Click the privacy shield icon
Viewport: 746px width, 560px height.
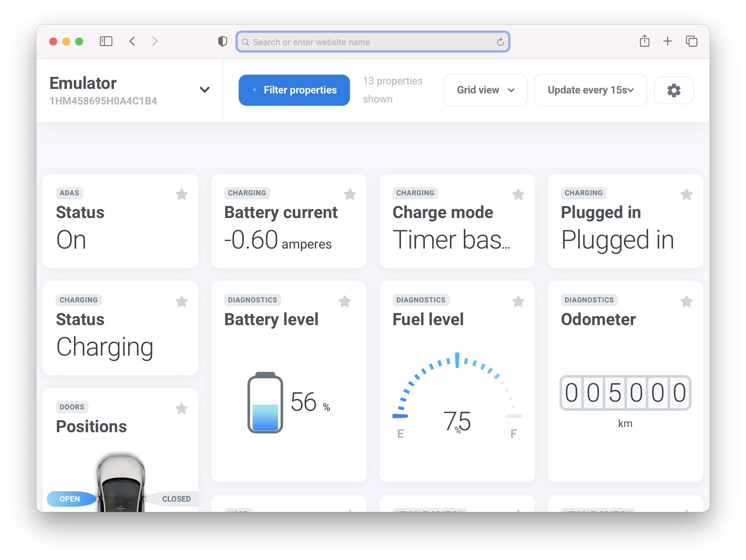coord(223,42)
